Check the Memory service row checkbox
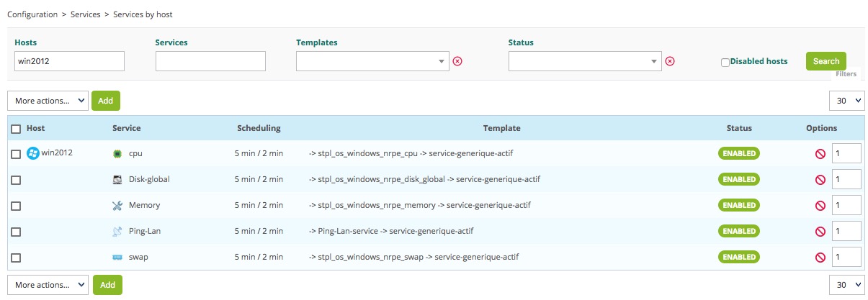 point(16,206)
